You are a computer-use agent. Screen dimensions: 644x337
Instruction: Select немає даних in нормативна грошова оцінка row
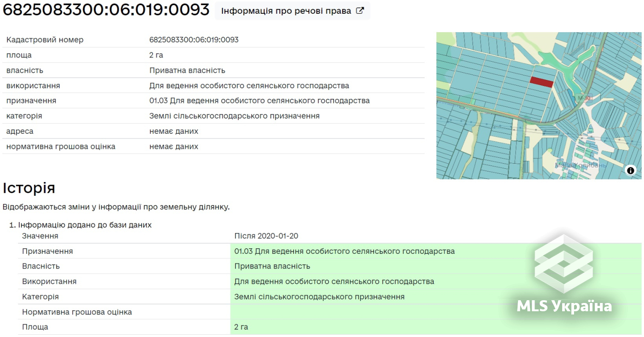coord(174,147)
